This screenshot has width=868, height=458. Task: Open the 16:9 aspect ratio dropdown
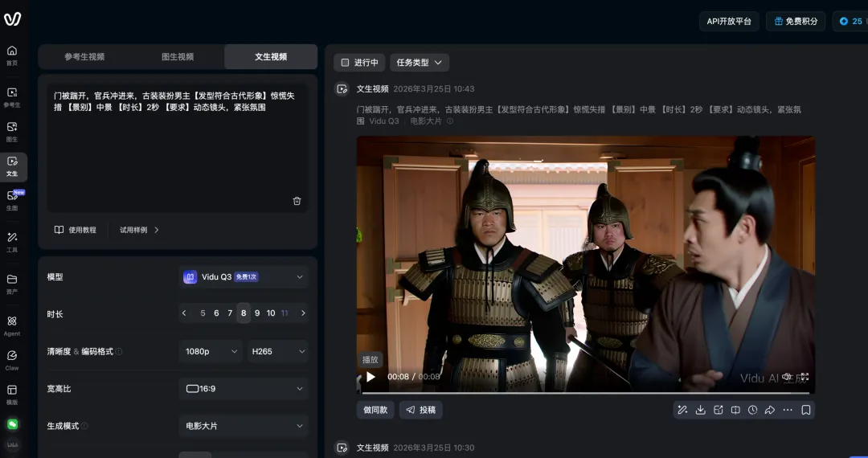click(x=244, y=389)
